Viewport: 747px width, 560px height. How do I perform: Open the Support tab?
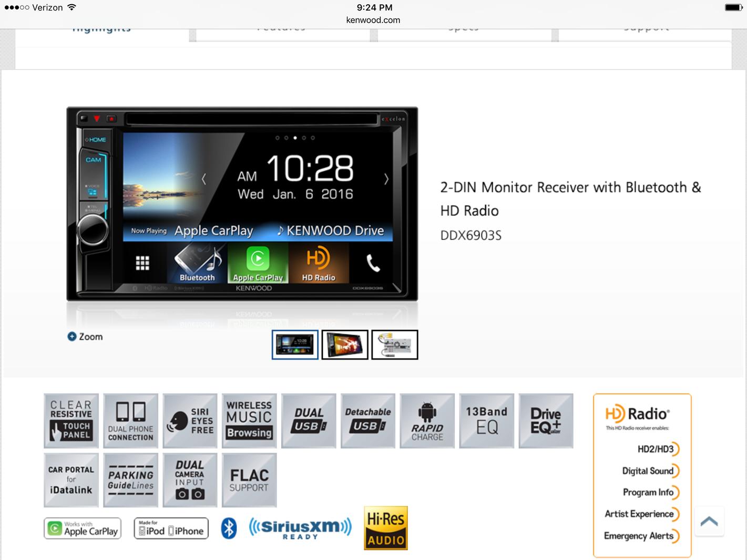646,32
